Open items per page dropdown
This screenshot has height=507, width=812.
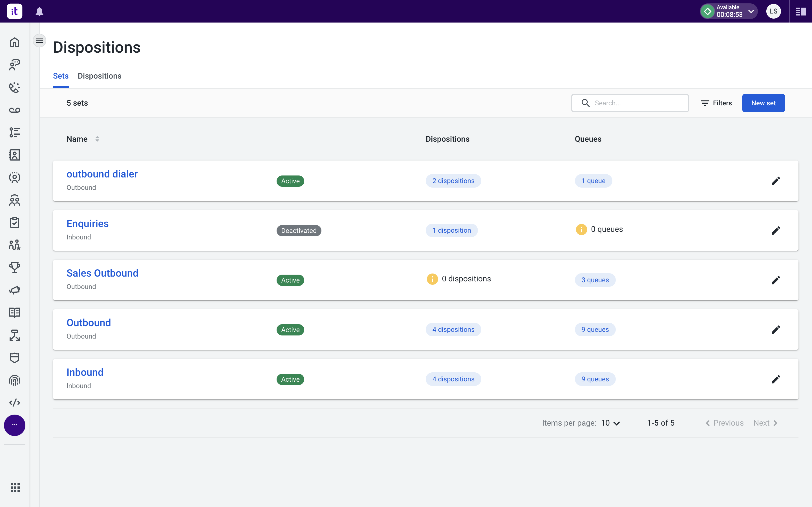610,423
